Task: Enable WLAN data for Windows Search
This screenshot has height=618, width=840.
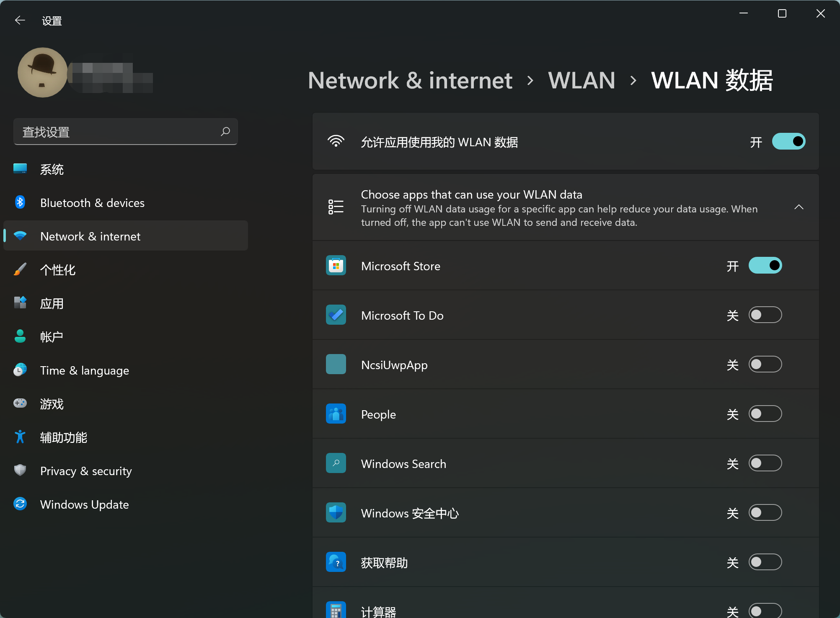Action: (765, 463)
